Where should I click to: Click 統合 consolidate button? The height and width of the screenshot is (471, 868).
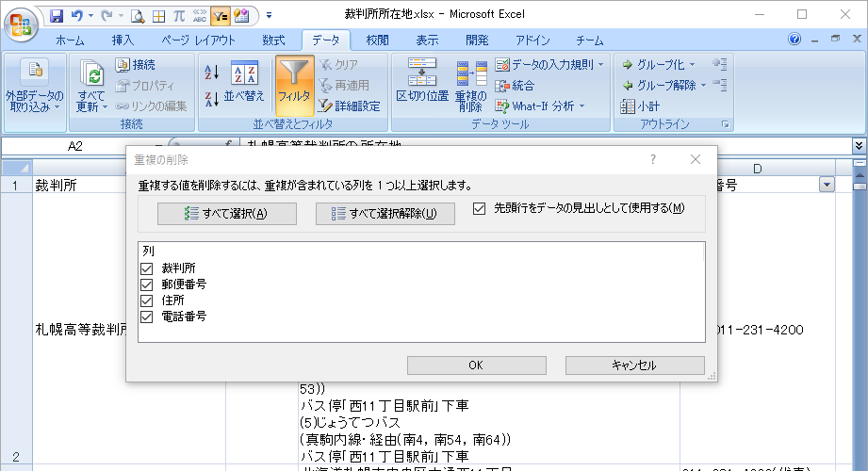click(x=515, y=85)
